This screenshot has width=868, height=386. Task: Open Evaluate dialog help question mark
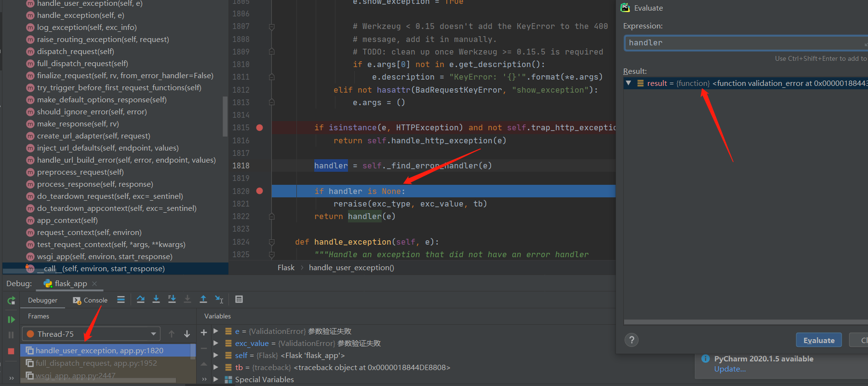[632, 340]
